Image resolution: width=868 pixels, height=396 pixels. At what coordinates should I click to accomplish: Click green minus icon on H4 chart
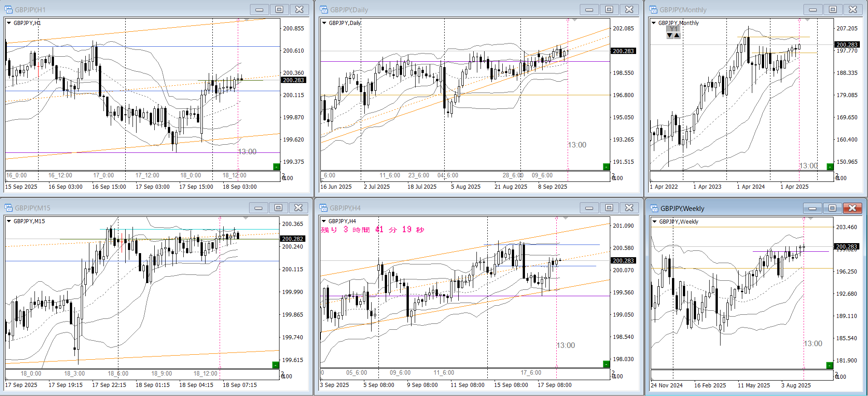606,364
